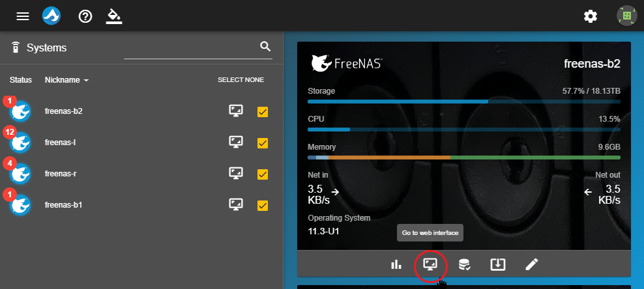Open web interface icon for freenas-r row
The height and width of the screenshot is (289, 644).
pos(236,173)
